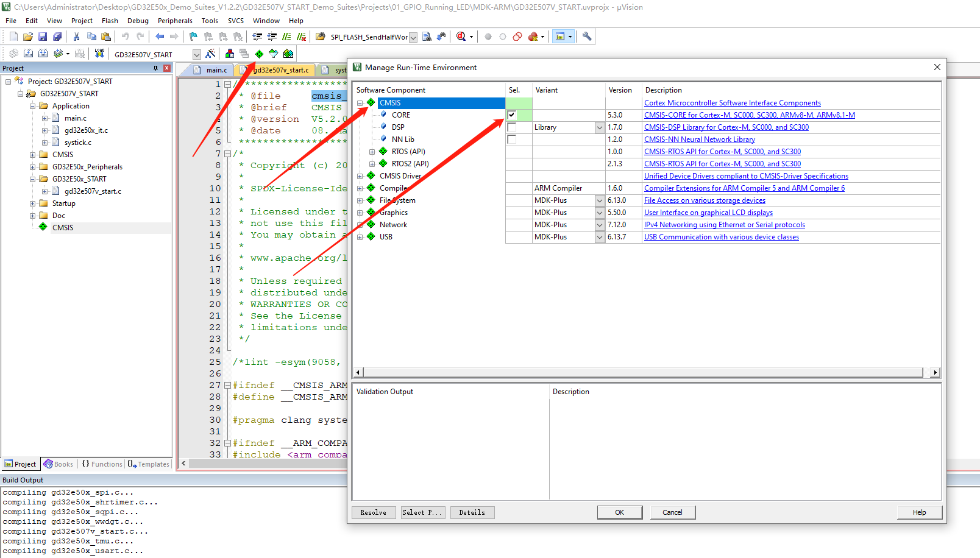
Task: Select systick.c in the project tree
Action: (78, 143)
